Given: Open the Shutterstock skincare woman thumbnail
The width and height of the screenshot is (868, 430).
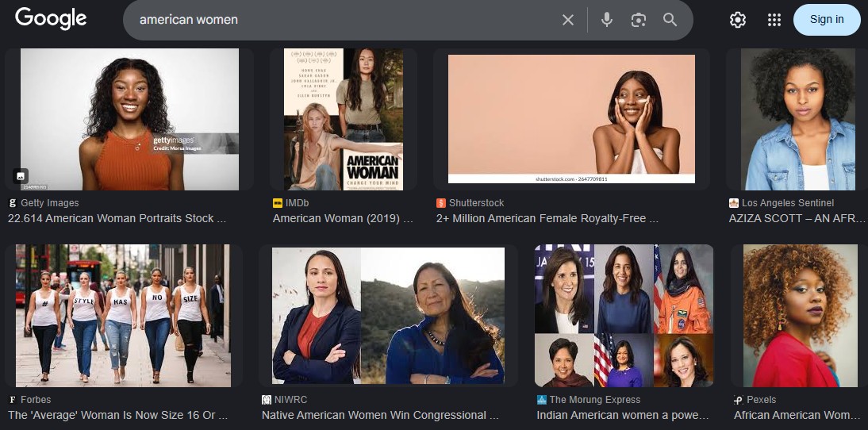Looking at the screenshot, I should (x=571, y=119).
